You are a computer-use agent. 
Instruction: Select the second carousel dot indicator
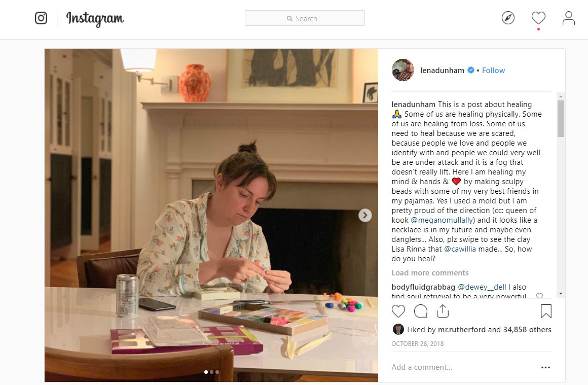pos(211,372)
